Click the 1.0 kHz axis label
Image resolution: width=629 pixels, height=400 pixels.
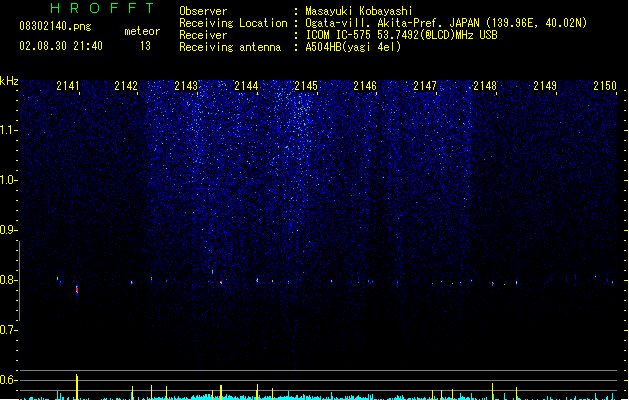coord(8,180)
